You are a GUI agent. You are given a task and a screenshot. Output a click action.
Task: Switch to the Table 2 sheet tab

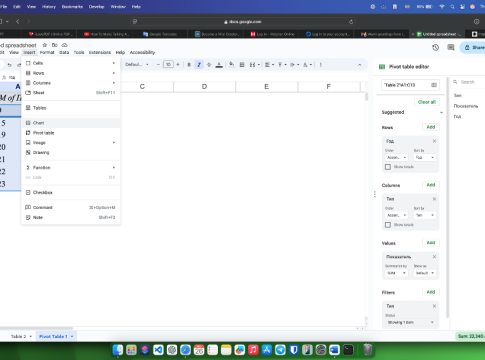click(18, 336)
